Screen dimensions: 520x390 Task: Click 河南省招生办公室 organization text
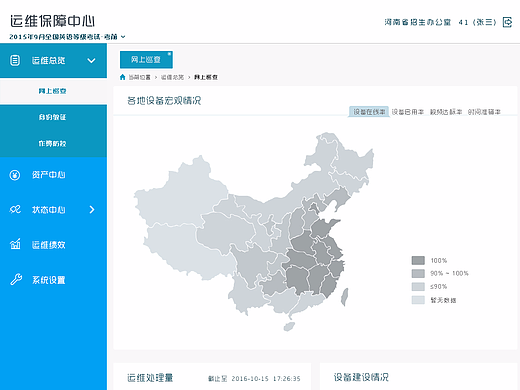click(417, 22)
